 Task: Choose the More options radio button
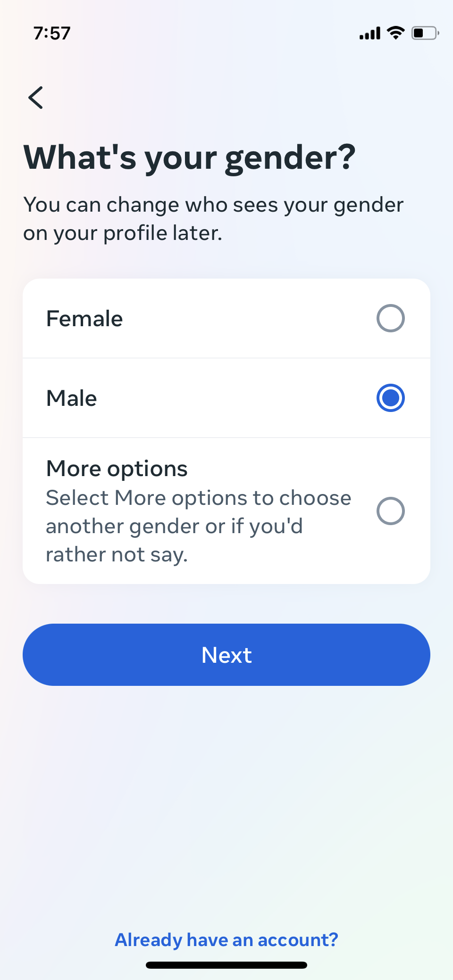(390, 511)
